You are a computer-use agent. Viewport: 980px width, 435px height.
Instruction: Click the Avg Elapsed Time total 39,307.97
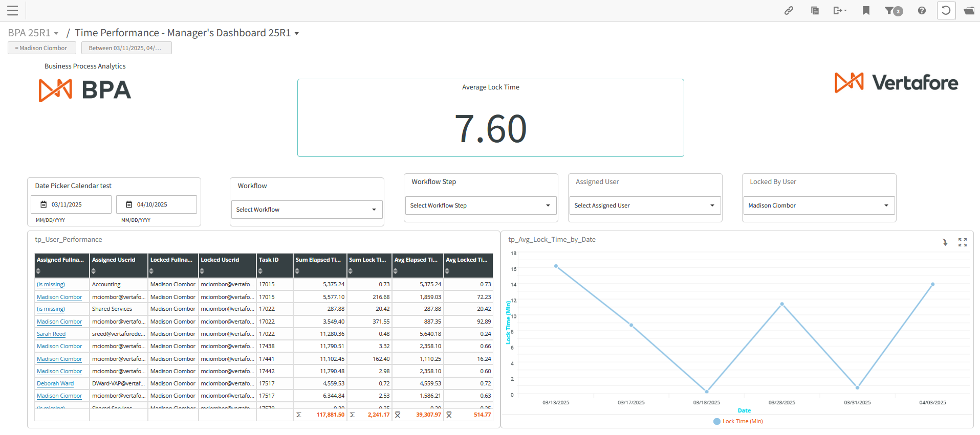point(428,415)
